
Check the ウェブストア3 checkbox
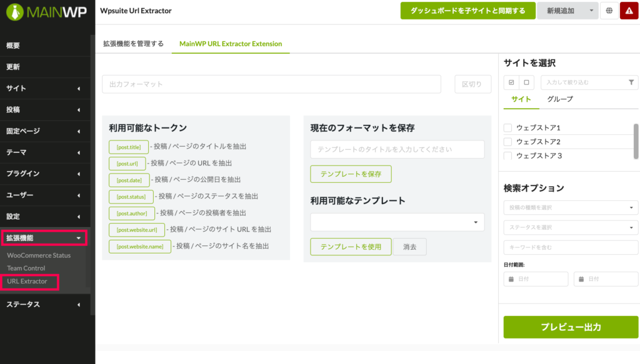point(507,155)
